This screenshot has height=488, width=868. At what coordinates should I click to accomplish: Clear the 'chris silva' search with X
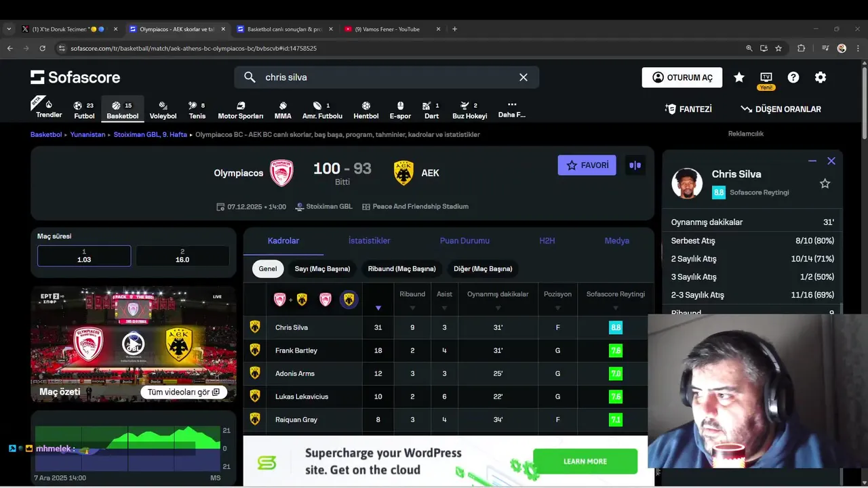pyautogui.click(x=524, y=77)
